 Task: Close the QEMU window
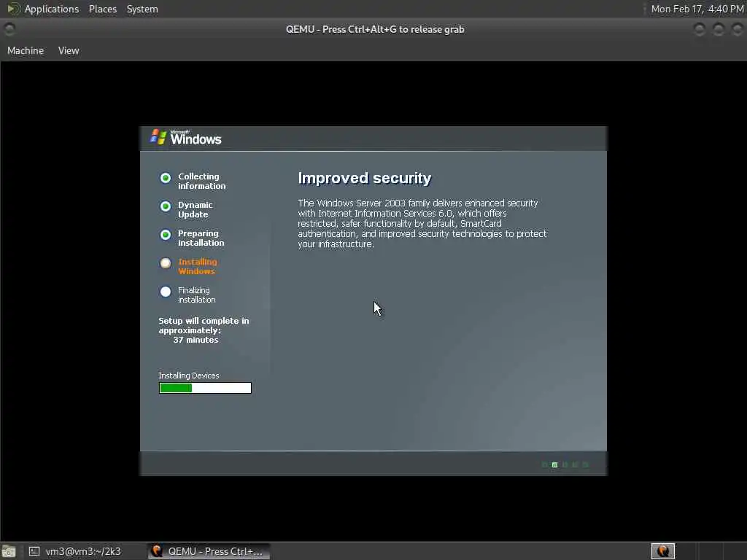pyautogui.click(x=737, y=29)
